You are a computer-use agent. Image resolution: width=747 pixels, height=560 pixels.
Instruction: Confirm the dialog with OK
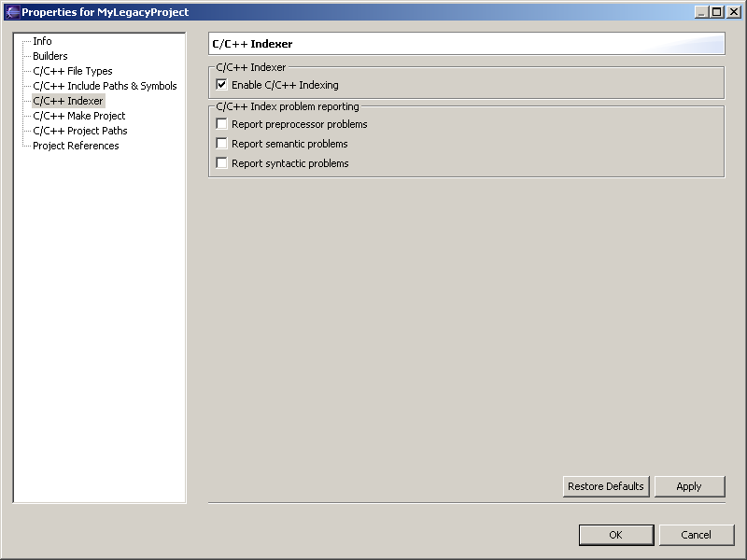point(615,535)
